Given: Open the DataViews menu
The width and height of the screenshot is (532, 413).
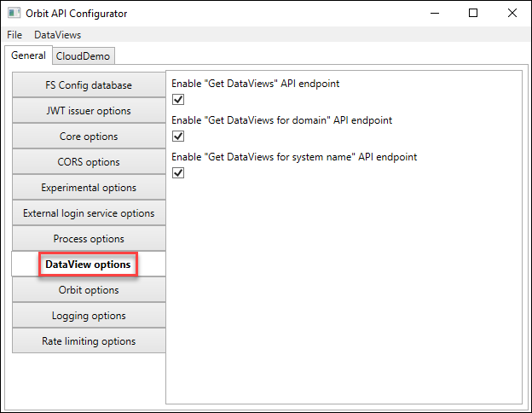Looking at the screenshot, I should click(58, 35).
